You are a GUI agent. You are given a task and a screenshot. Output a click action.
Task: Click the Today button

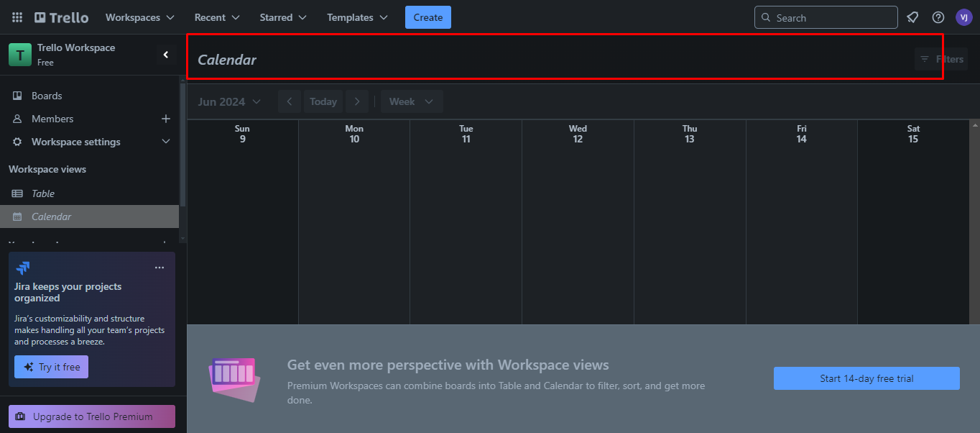(x=323, y=101)
